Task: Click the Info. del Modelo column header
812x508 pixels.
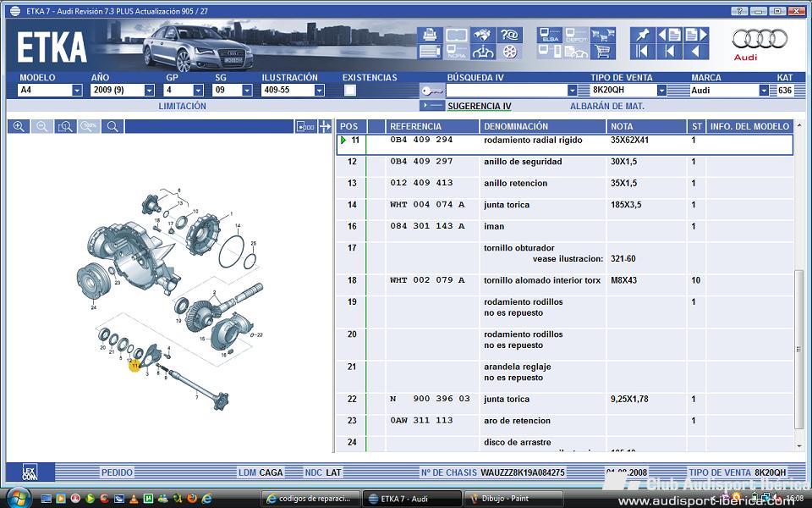Action: point(749,126)
